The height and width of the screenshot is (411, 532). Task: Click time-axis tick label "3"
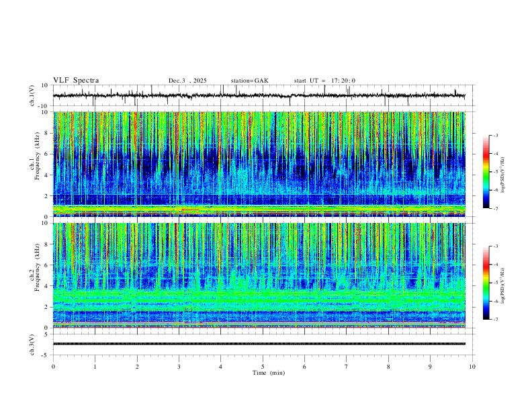(179, 367)
